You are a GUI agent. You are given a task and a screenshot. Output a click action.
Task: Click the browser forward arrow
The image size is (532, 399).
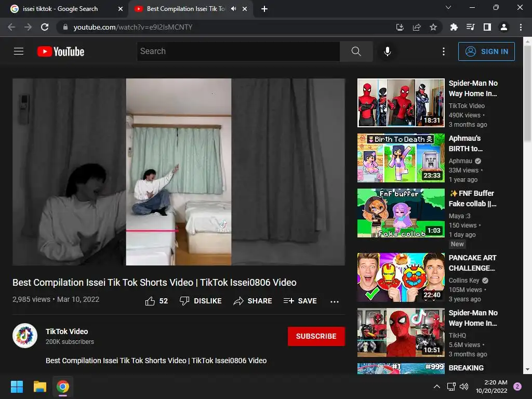(28, 27)
